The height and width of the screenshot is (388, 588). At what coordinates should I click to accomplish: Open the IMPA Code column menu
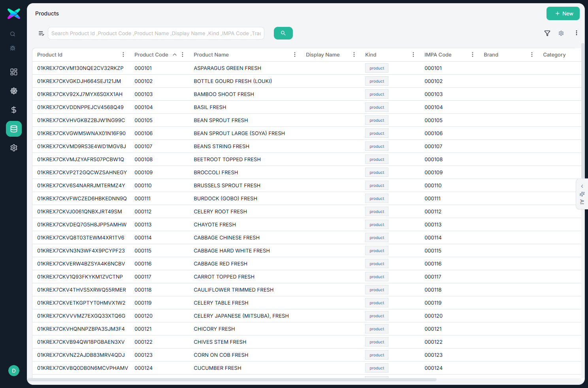tap(473, 55)
